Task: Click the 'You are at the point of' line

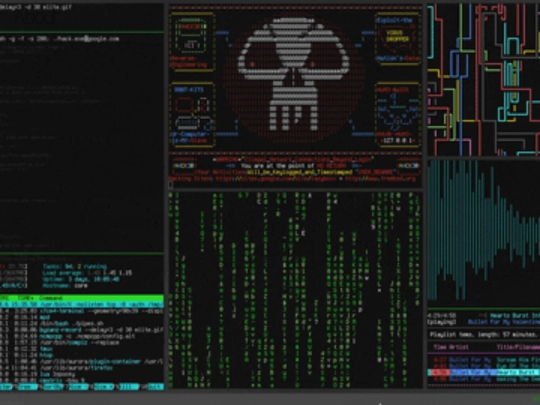Action: 278,166
